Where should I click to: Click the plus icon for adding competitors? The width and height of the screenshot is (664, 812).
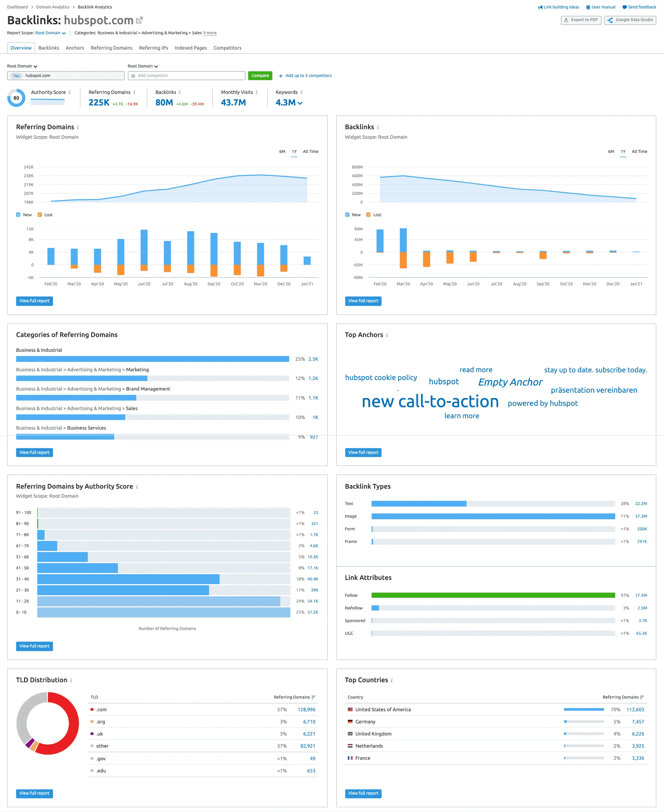pyautogui.click(x=281, y=76)
